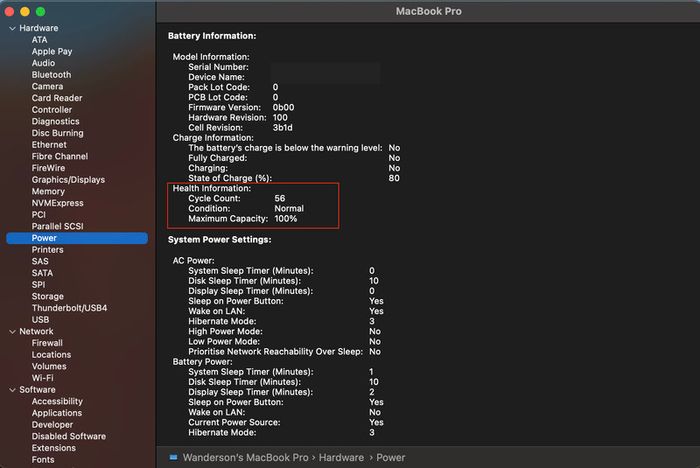700x468 pixels.
Task: Select Firewall under Network
Action: [47, 343]
